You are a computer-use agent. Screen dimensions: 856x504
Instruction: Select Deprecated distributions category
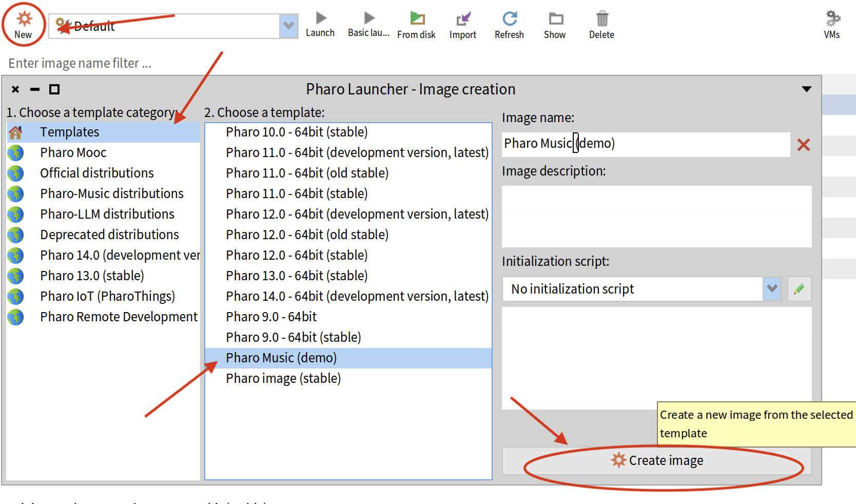click(x=103, y=235)
